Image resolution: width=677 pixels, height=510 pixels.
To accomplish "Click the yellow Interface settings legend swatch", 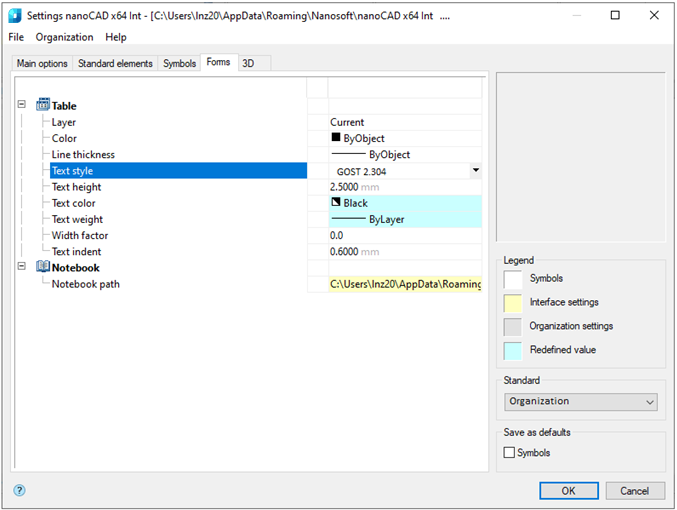I will [x=513, y=303].
